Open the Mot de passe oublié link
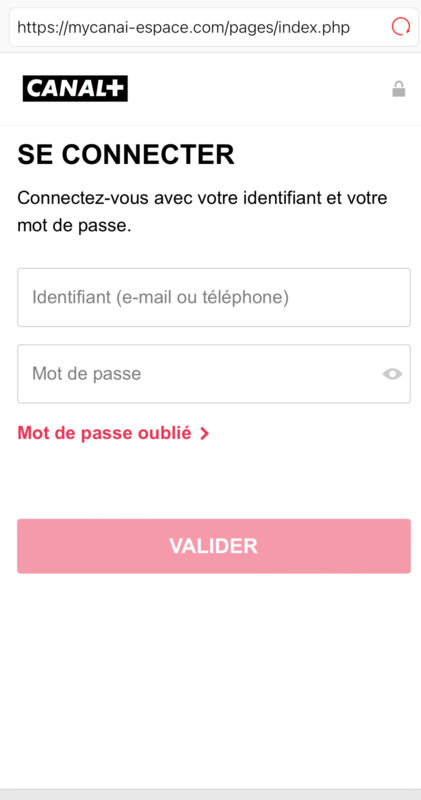The image size is (421, 800). [105, 433]
